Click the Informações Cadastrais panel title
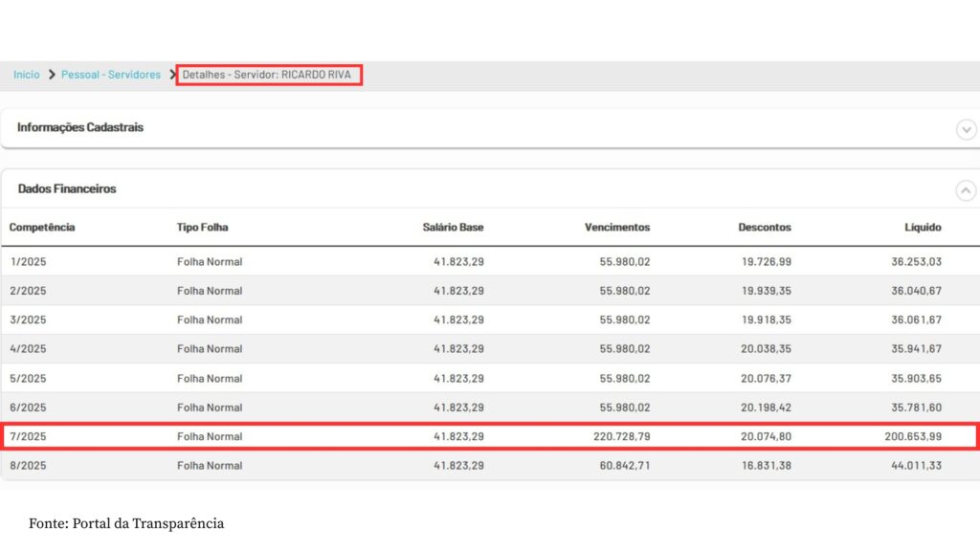Image resolution: width=980 pixels, height=551 pixels. point(80,127)
